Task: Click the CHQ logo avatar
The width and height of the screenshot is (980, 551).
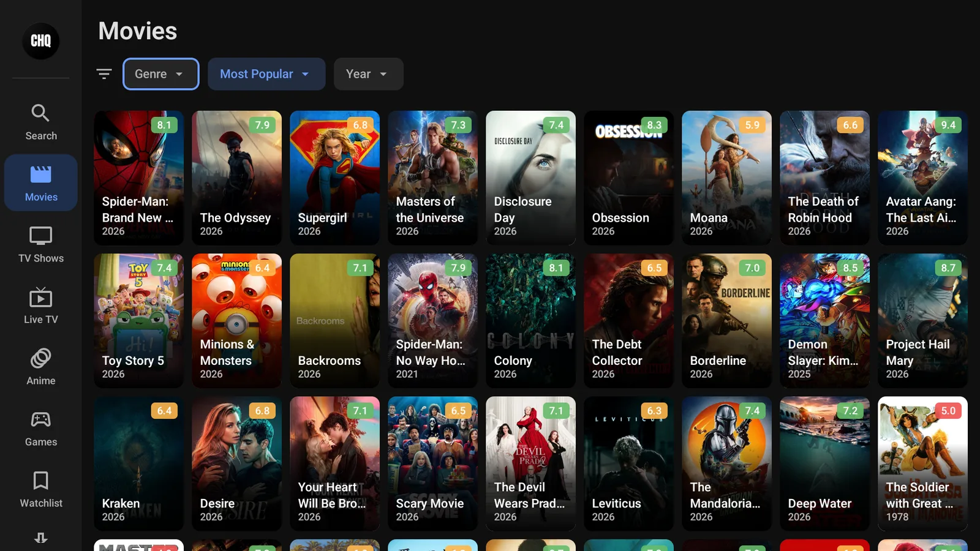Action: click(41, 41)
